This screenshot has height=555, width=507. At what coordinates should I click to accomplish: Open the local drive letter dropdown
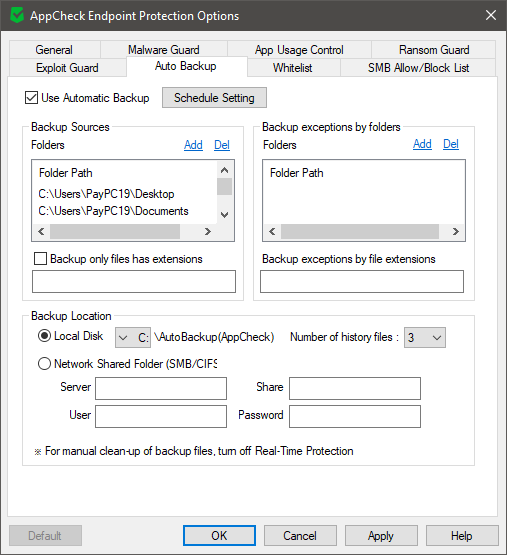[133, 337]
